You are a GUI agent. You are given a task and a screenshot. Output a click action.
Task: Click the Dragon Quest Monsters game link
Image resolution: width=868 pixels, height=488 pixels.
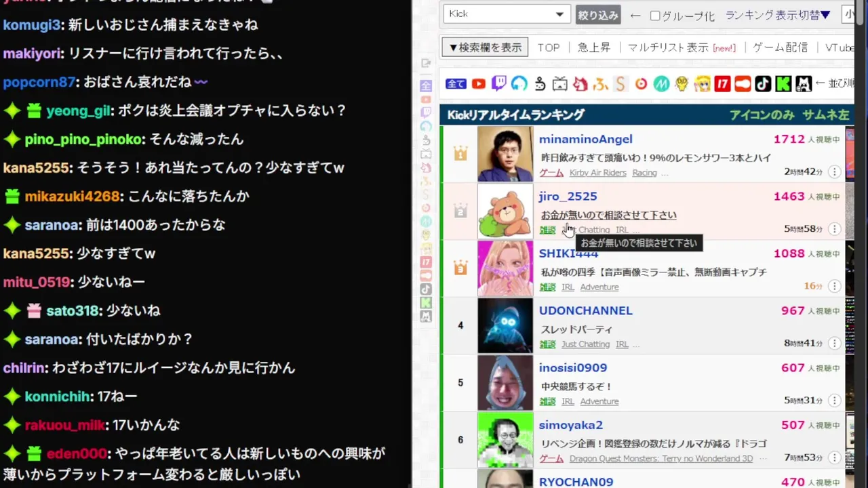pyautogui.click(x=661, y=459)
